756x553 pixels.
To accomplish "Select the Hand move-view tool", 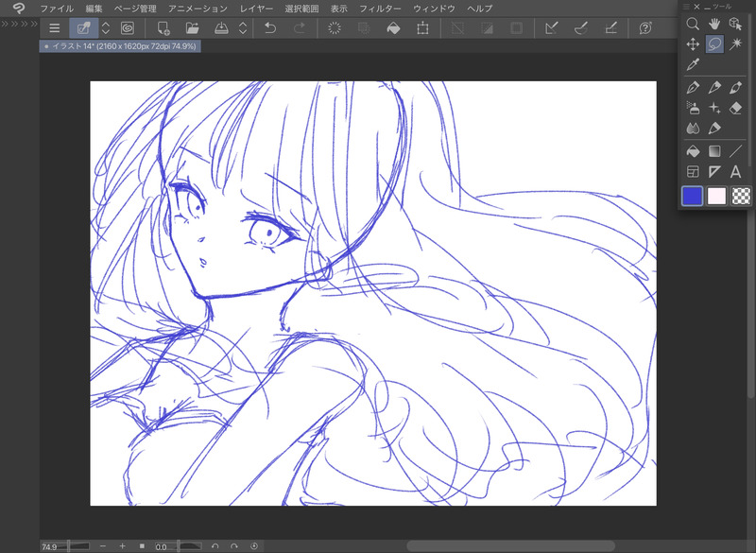I will [x=714, y=24].
